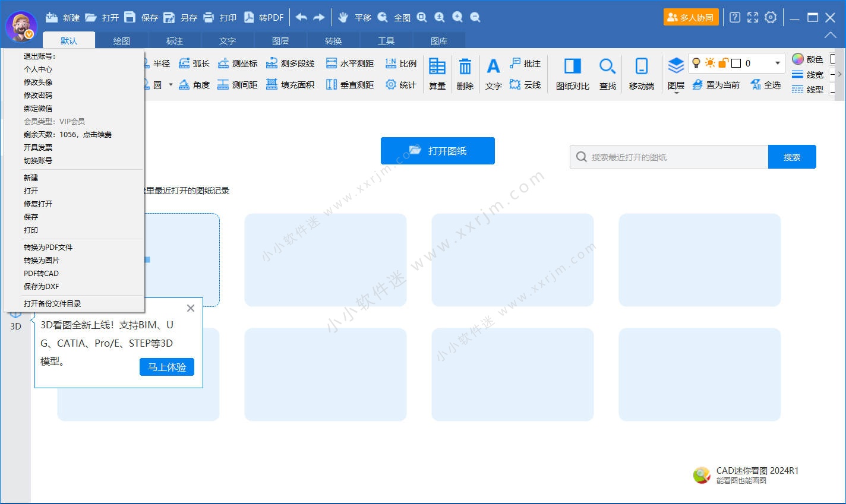Screen dimensions: 846x504
Task: Click the blue 打开图纸 button
Action: [x=438, y=151]
